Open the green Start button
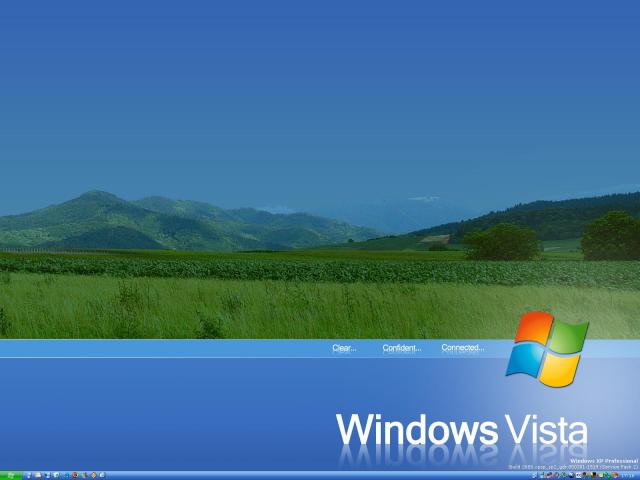 [x=11, y=476]
